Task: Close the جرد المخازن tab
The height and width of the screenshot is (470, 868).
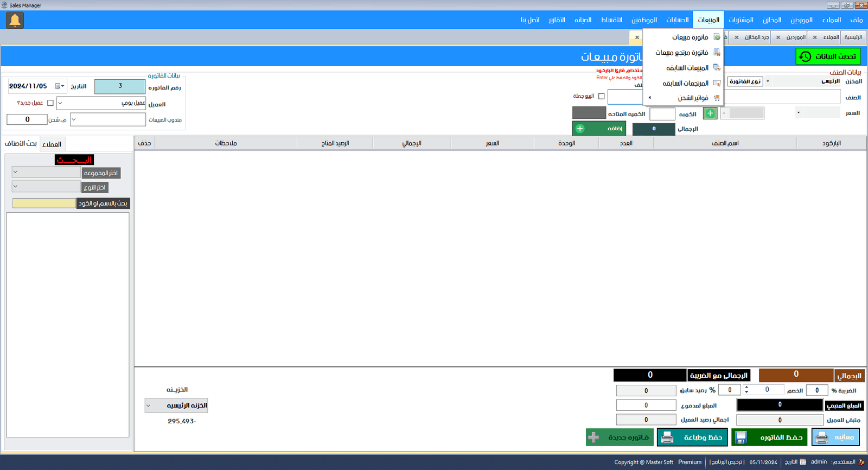Action: pyautogui.click(x=737, y=37)
